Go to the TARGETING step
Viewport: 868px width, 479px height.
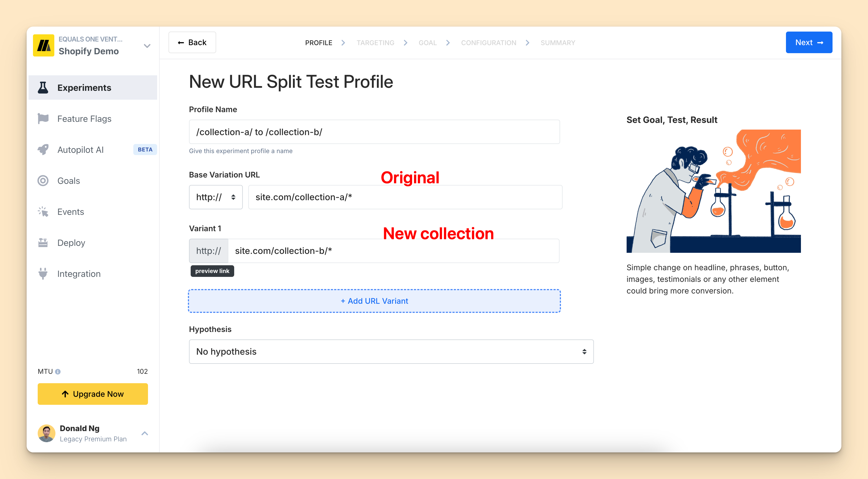tap(375, 43)
